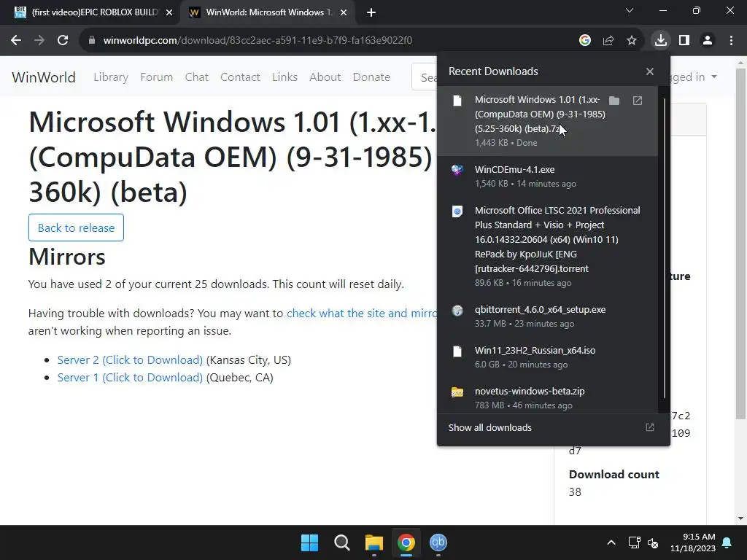
Task: Open the Windows Start menu
Action: click(x=309, y=542)
